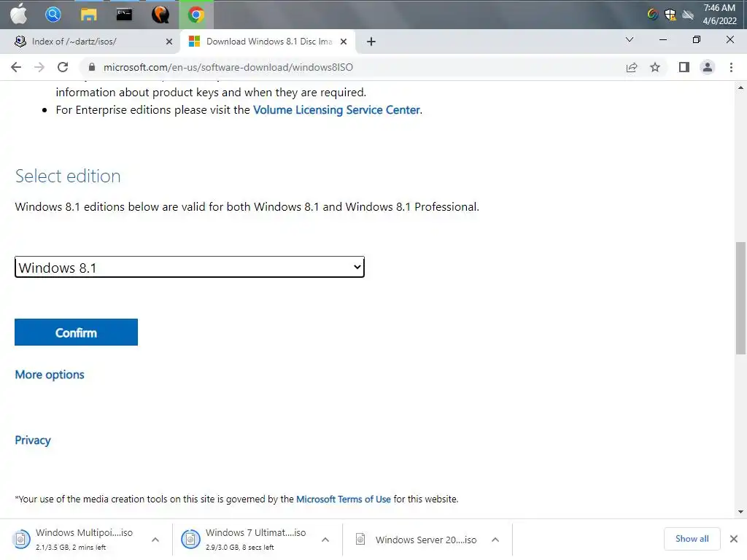
Task: Click Show all downloads button
Action: point(692,539)
